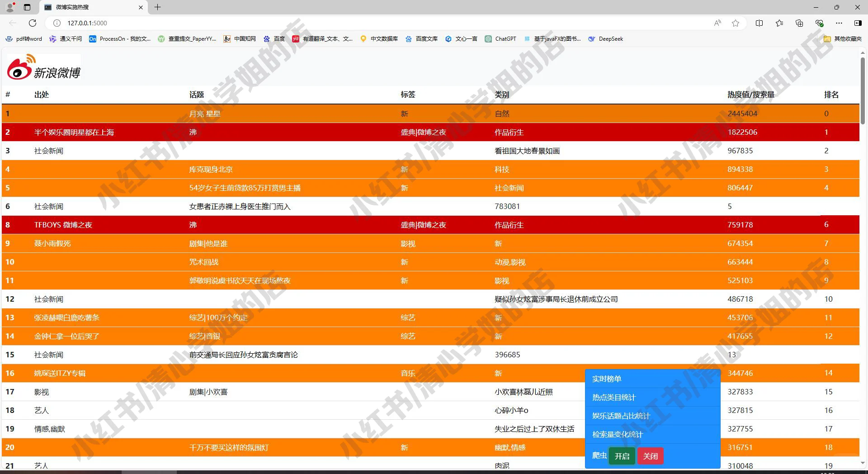Viewport: 868px width, 474px height.
Task: Open the favorites star dropdown
Action: (x=736, y=23)
